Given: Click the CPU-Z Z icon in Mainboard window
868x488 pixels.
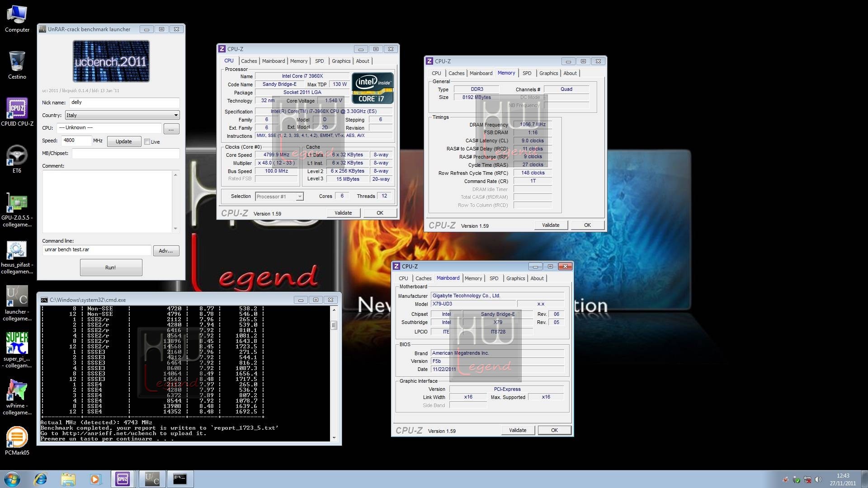Looking at the screenshot, I should tap(396, 266).
